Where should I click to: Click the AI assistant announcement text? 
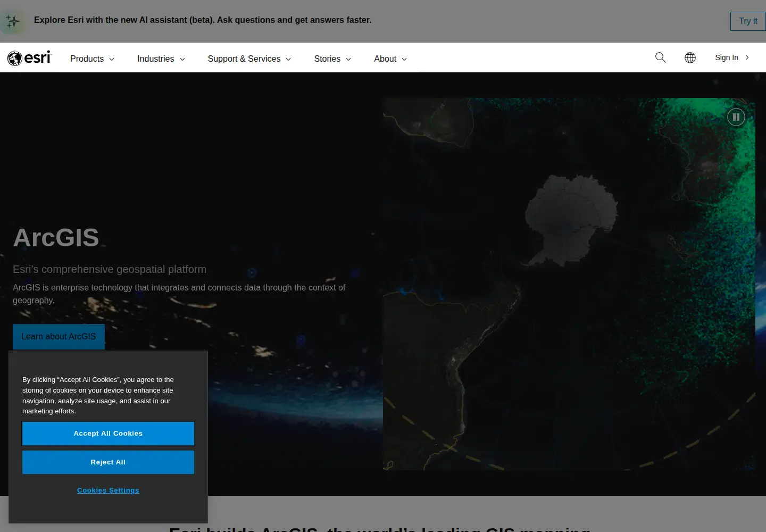point(203,20)
